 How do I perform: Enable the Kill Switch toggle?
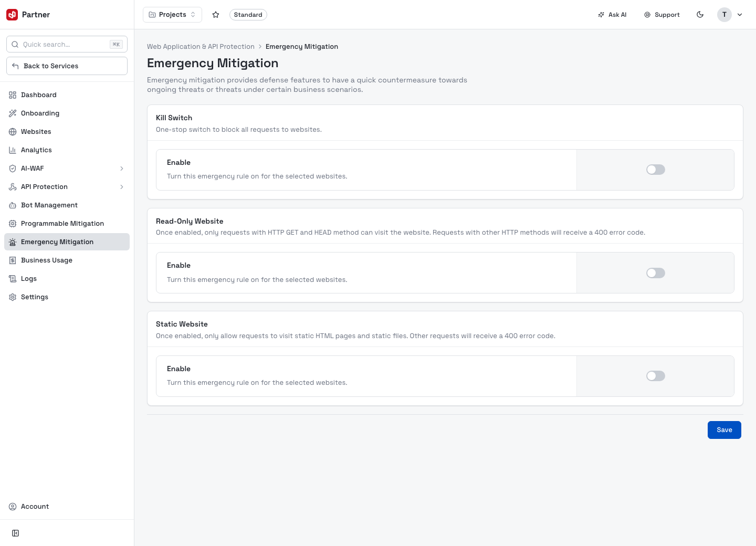656,170
